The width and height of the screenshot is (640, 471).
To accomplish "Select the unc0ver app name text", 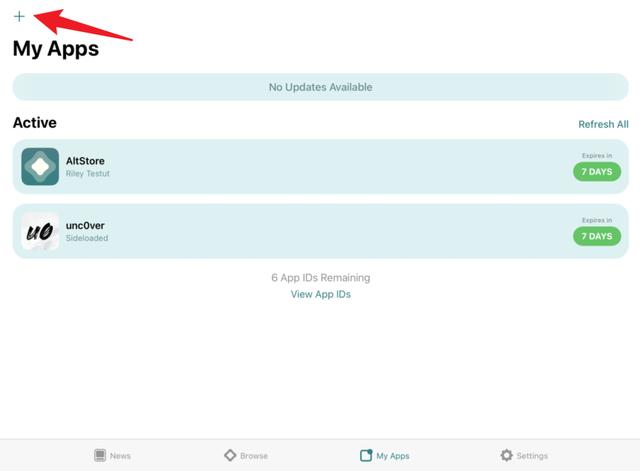I will (85, 225).
